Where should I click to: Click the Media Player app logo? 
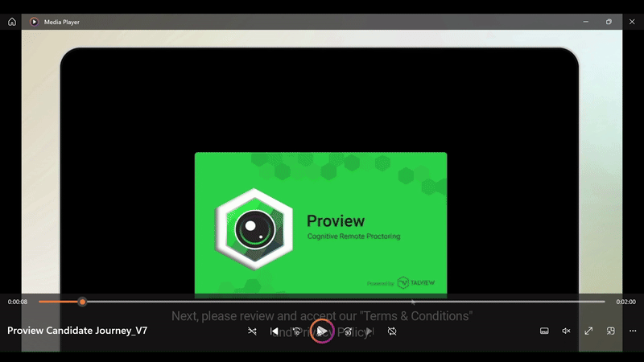click(x=34, y=22)
